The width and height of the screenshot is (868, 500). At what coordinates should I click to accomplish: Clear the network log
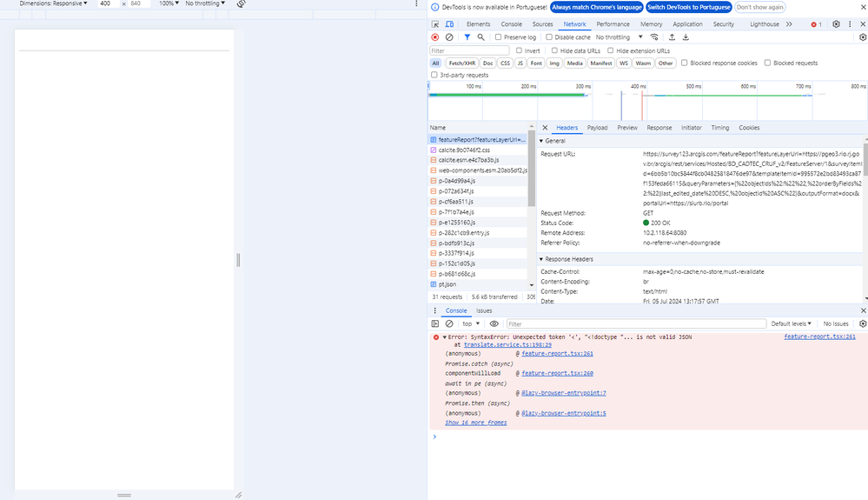(449, 37)
